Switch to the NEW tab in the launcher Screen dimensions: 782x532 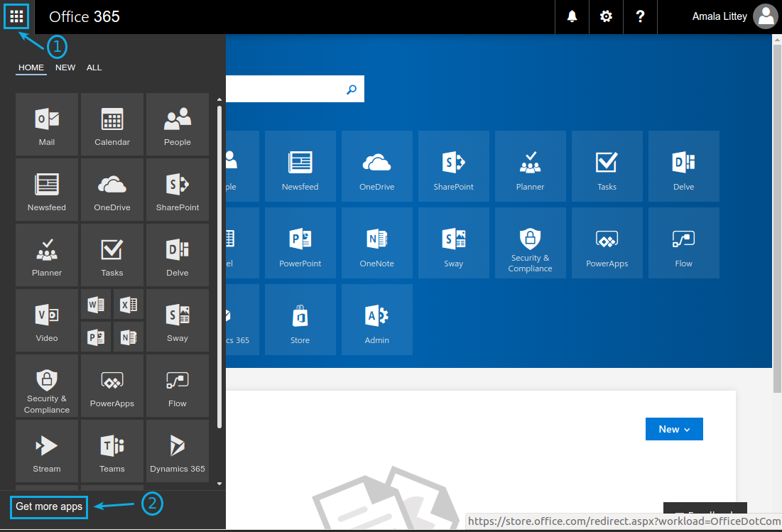pyautogui.click(x=65, y=67)
